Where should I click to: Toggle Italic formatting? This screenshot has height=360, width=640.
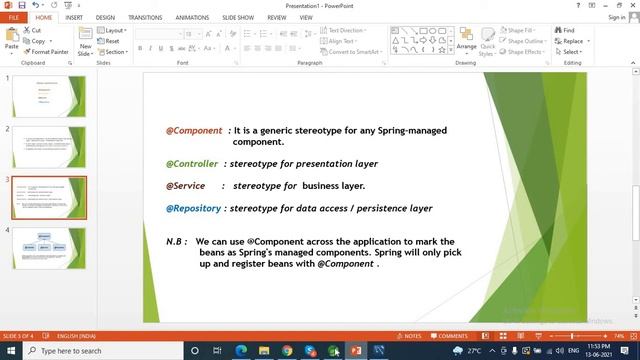[150, 49]
